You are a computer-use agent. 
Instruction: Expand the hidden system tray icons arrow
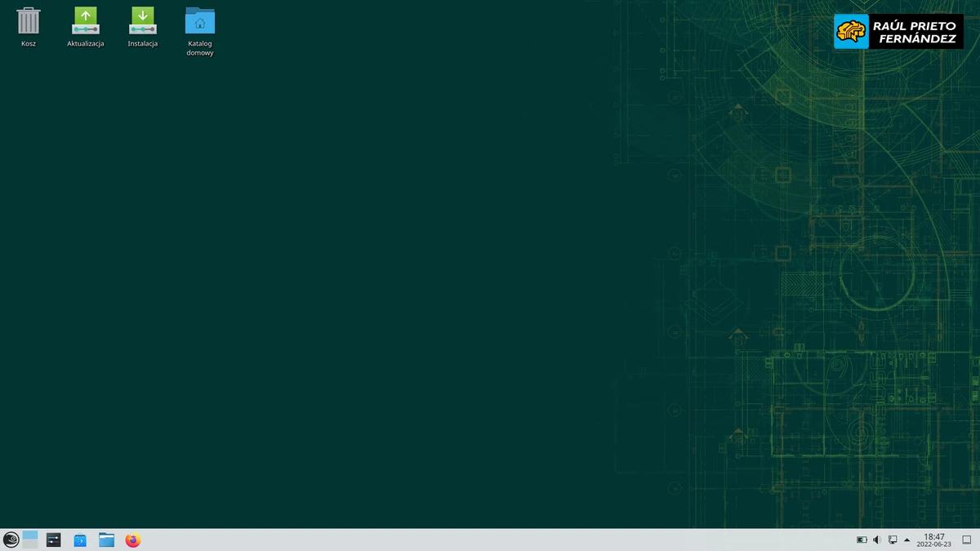click(x=906, y=540)
